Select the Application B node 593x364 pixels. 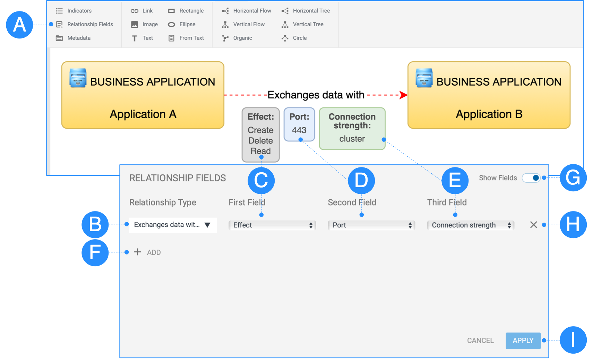489,95
